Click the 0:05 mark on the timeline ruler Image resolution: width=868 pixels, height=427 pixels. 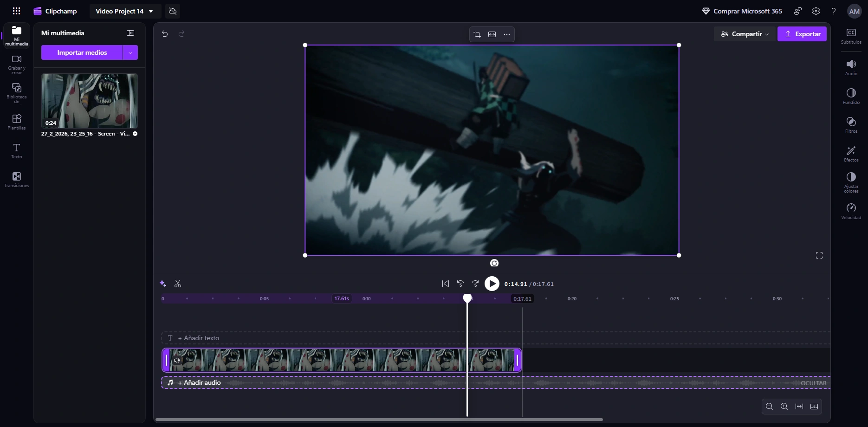pos(264,299)
